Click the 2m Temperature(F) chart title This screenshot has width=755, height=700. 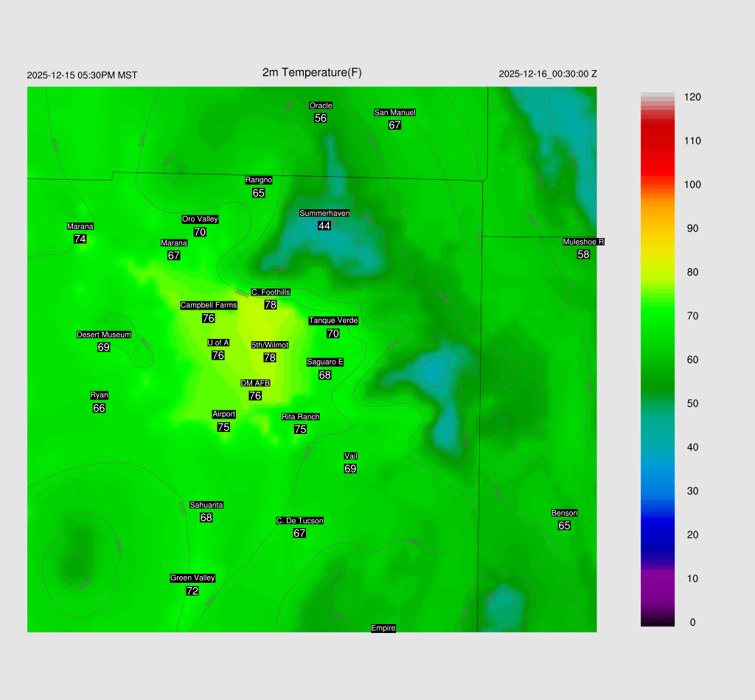pyautogui.click(x=312, y=72)
